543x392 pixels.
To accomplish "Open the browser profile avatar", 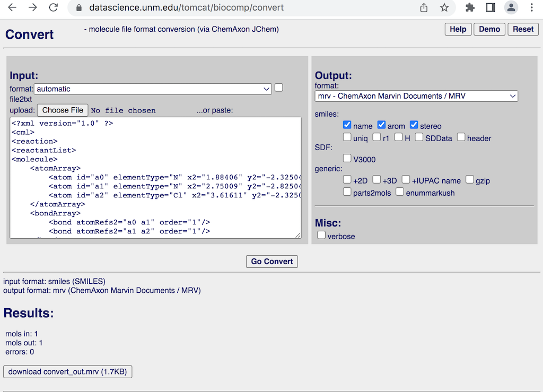I will click(x=510, y=7).
